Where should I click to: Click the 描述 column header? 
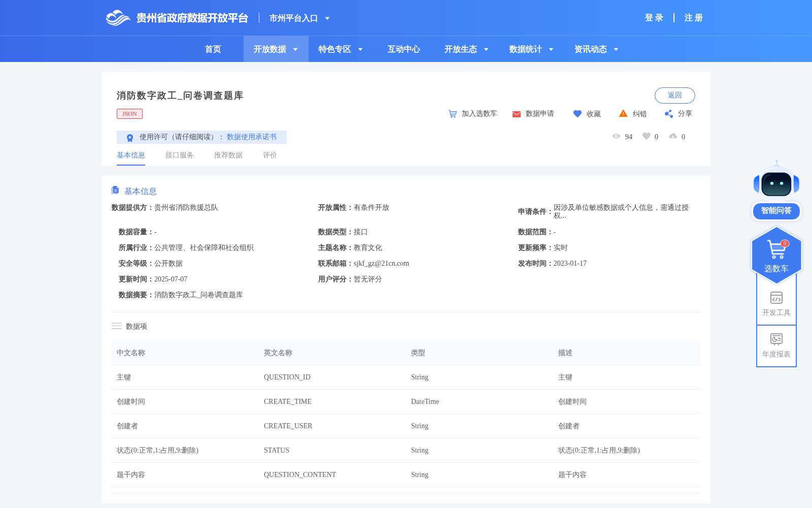click(565, 353)
